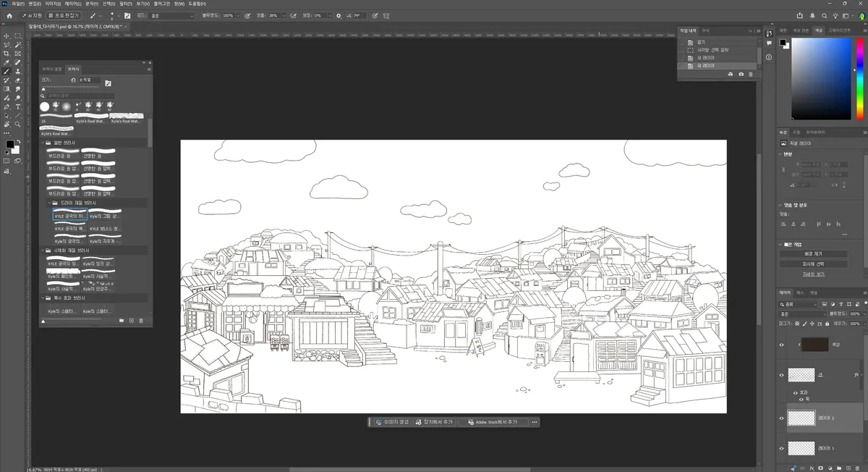The height and width of the screenshot is (472, 868).
Task: Click the 이미지 생성 button
Action: [392, 422]
